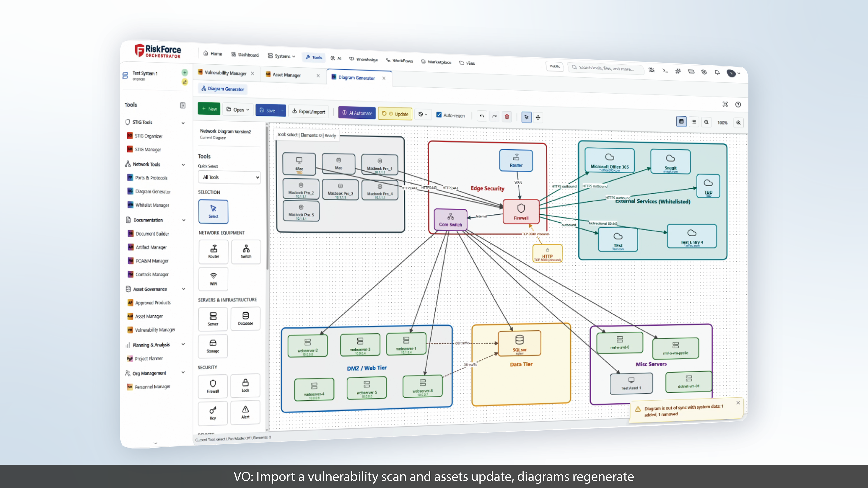Click the search tools input field
The image size is (868, 488).
pyautogui.click(x=606, y=68)
